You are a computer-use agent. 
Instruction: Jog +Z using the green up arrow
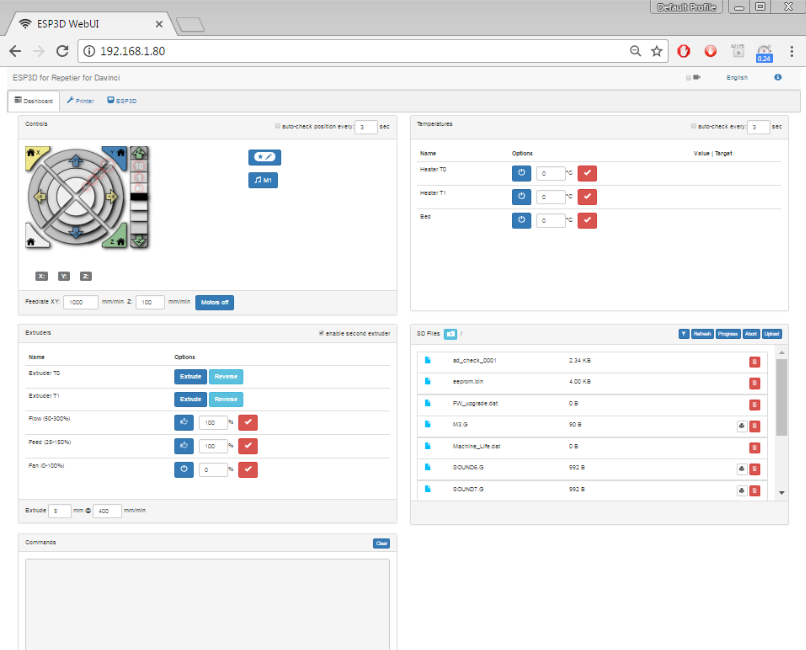click(139, 153)
